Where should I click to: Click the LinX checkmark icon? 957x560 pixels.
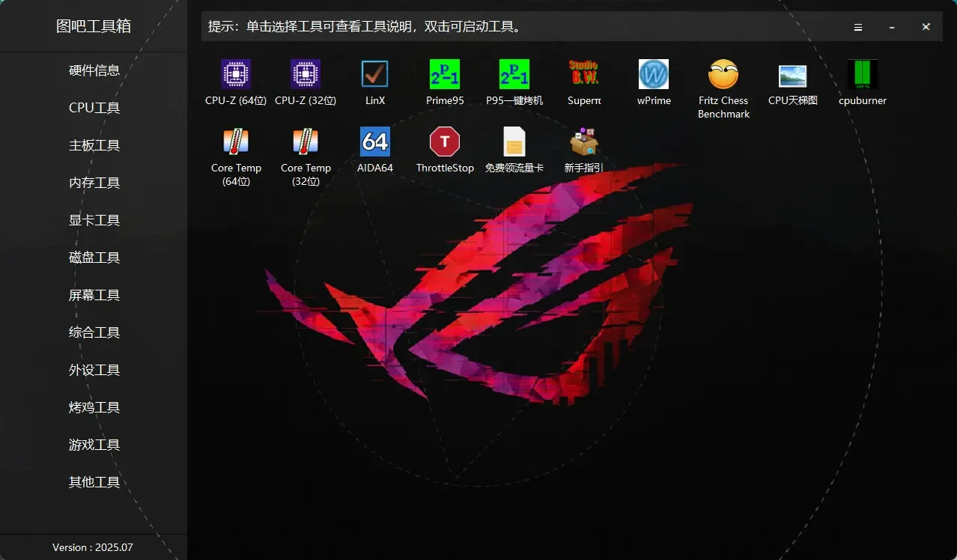coord(375,74)
